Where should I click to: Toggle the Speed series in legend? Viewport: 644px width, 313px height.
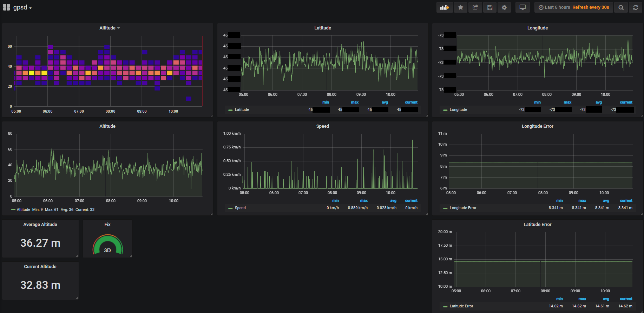point(240,208)
